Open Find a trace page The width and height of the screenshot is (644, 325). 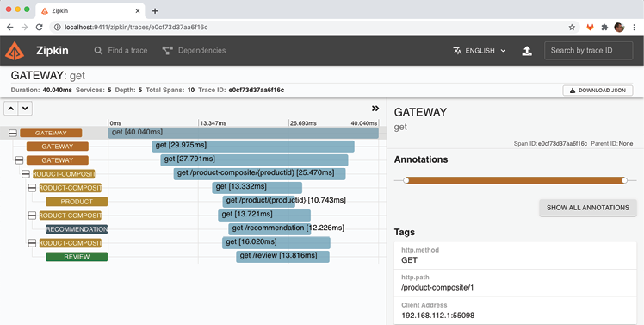[121, 51]
